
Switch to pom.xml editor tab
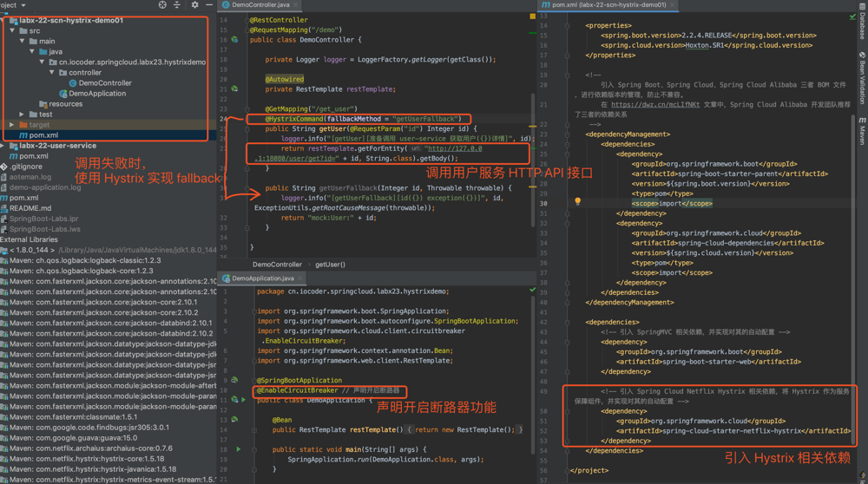coord(608,4)
